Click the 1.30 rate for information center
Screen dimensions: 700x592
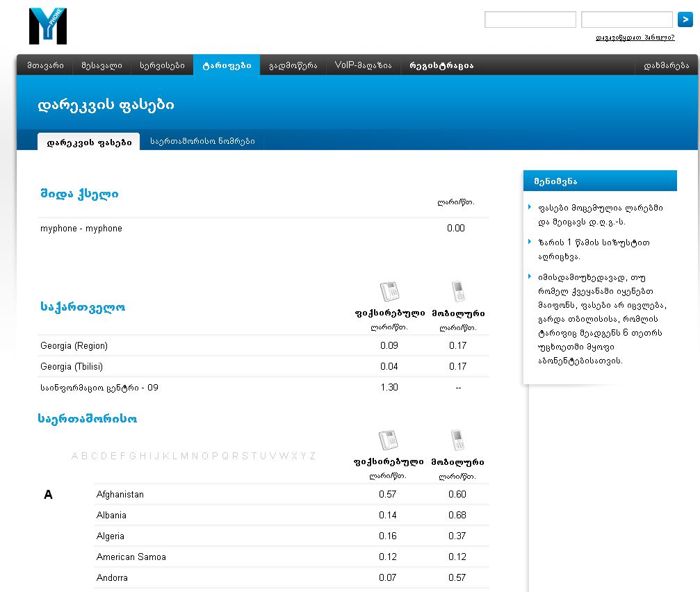click(x=389, y=387)
